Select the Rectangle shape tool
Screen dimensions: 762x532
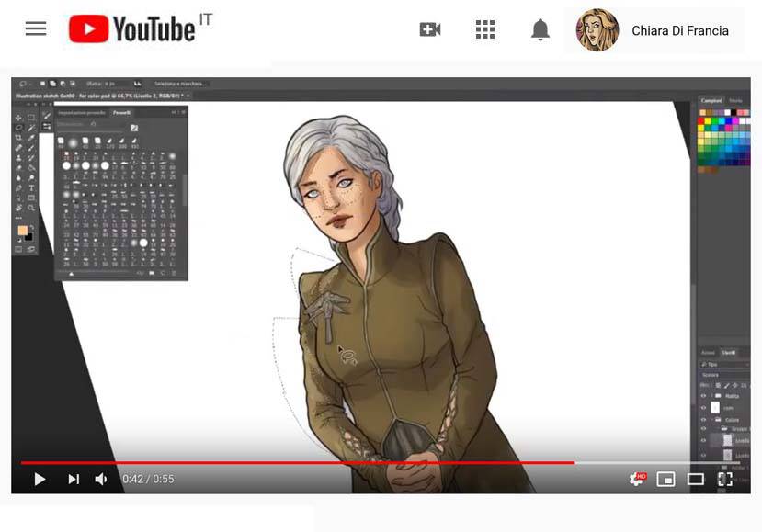click(31, 198)
